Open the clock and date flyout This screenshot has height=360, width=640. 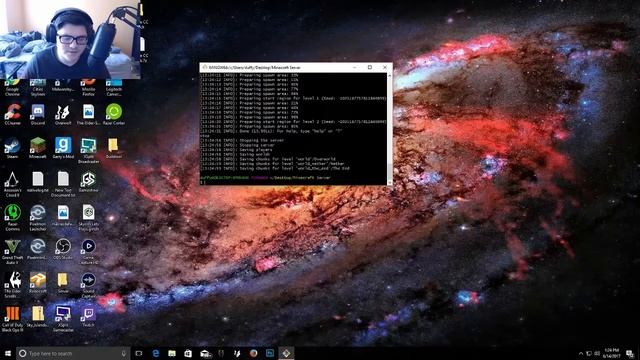pos(611,353)
